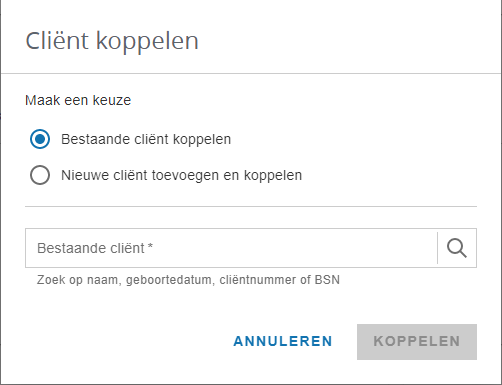Image resolution: width=502 pixels, height=385 pixels.
Task: Cancel with the Annuleren button
Action: point(283,341)
